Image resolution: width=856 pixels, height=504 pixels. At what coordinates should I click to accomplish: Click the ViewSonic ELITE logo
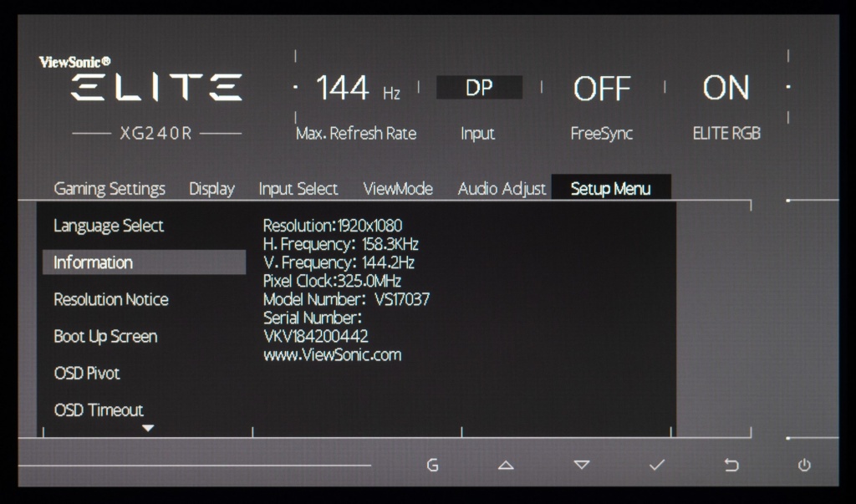[140, 79]
